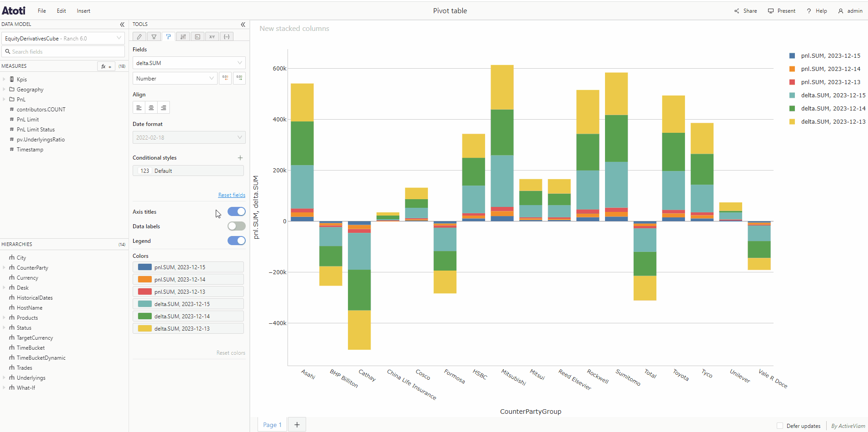Align text to the center
This screenshot has width=868, height=432.
pos(151,108)
